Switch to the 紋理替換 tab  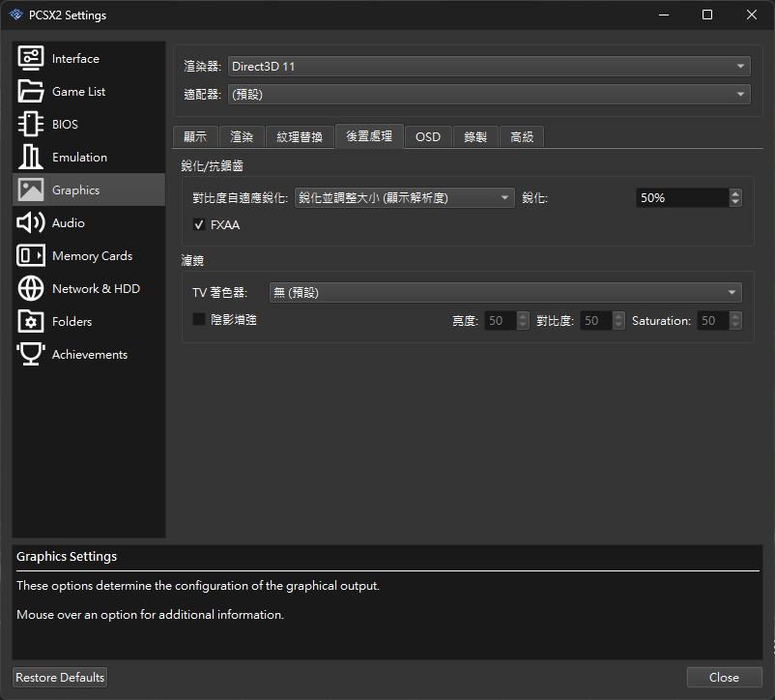point(300,137)
